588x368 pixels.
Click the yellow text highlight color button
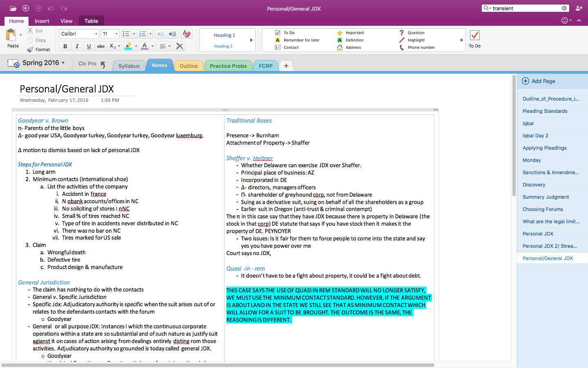[129, 47]
